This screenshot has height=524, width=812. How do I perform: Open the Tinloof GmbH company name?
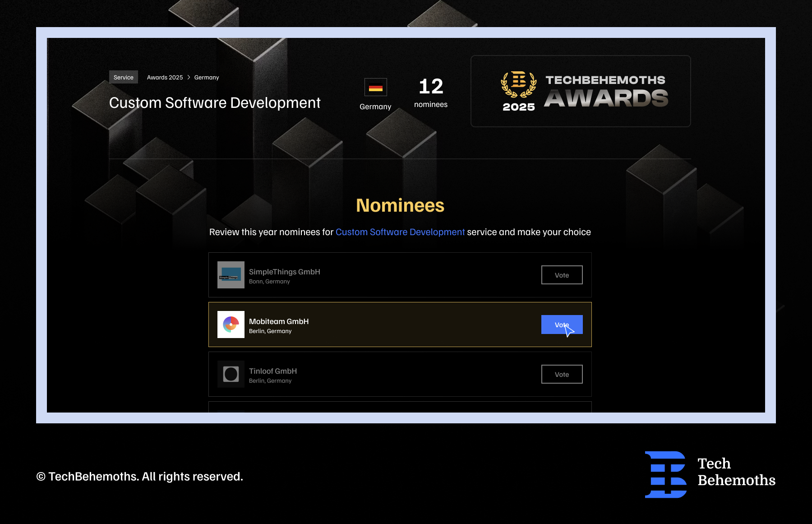pyautogui.click(x=272, y=371)
